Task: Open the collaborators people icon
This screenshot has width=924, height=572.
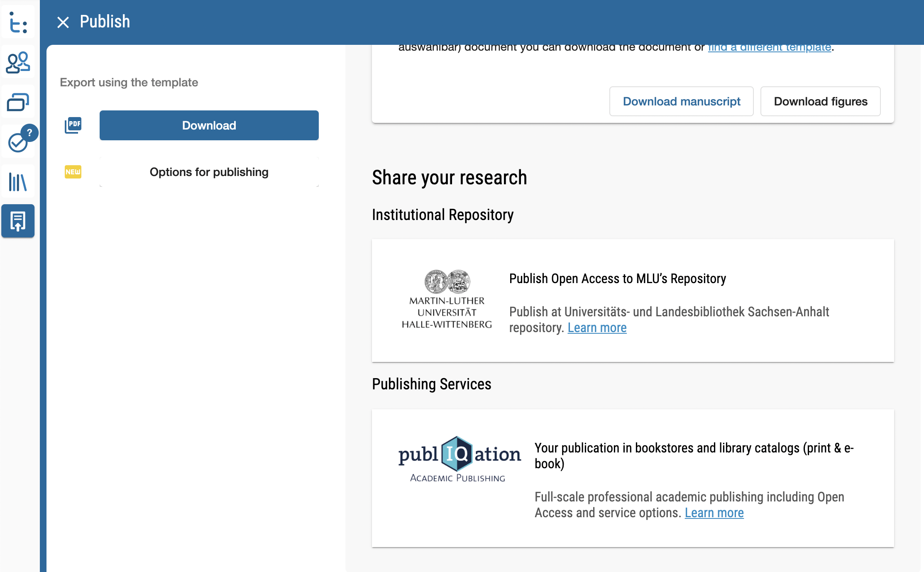Action: point(18,62)
